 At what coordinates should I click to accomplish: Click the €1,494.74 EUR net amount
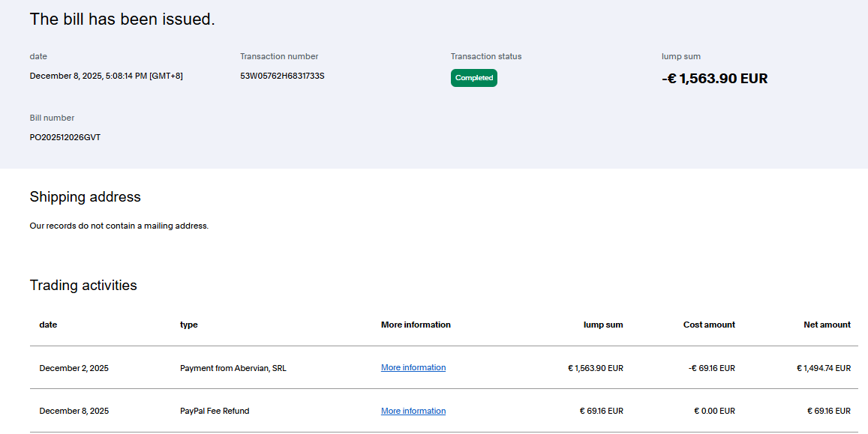point(823,368)
